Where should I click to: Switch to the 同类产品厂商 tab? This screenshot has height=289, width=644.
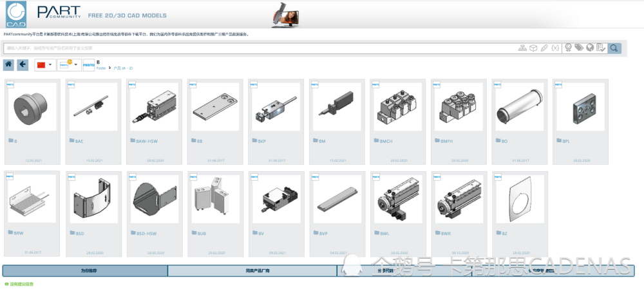coord(252,271)
